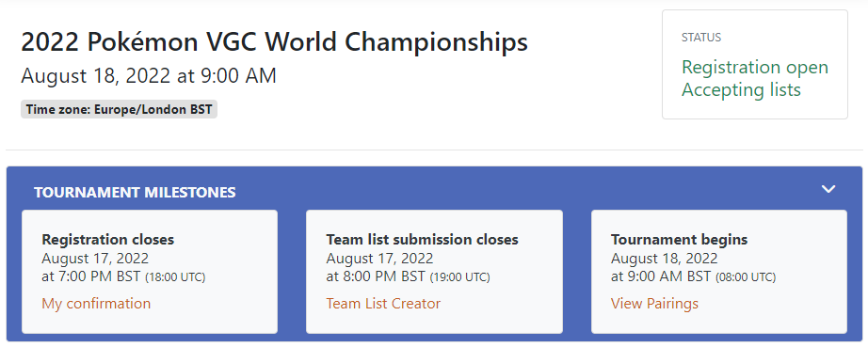Click the Team list submission closes heading
The height and width of the screenshot is (347, 868).
[423, 239]
